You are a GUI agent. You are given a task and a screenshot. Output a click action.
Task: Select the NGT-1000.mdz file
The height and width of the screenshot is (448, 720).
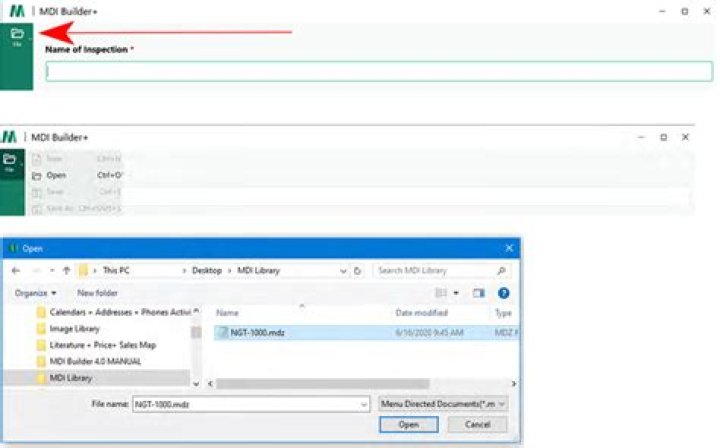[x=366, y=332]
